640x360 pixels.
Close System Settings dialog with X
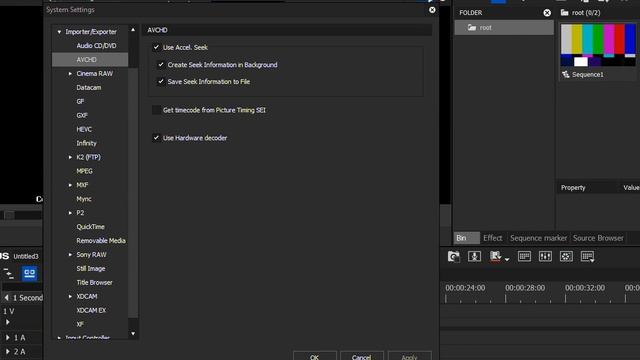432,10
